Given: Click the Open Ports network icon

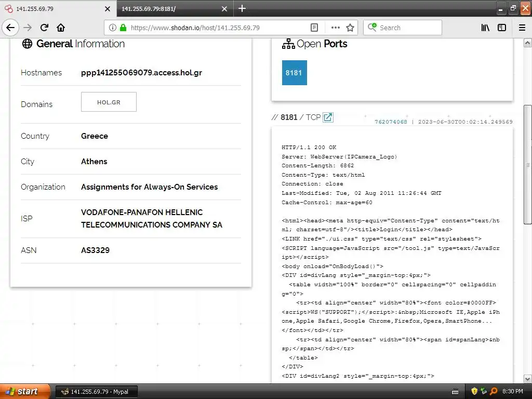Looking at the screenshot, I should 288,44.
